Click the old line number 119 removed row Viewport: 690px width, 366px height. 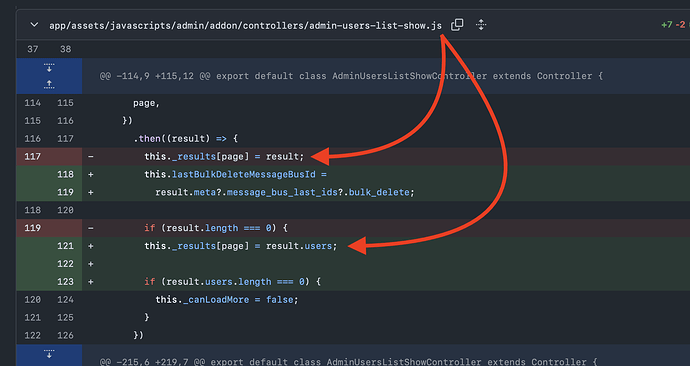click(x=33, y=228)
